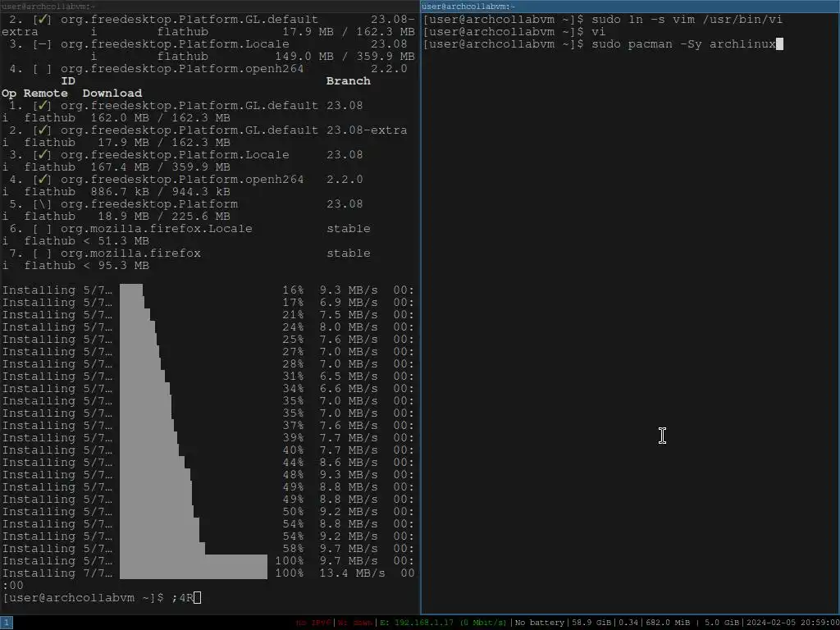
Task: Click the '13.4 MB/s' speed value
Action: point(352,573)
